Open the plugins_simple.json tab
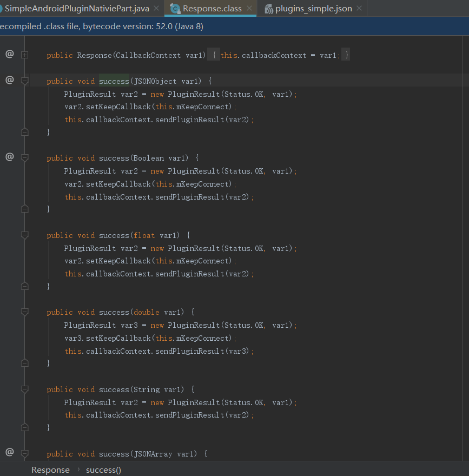 coord(314,9)
